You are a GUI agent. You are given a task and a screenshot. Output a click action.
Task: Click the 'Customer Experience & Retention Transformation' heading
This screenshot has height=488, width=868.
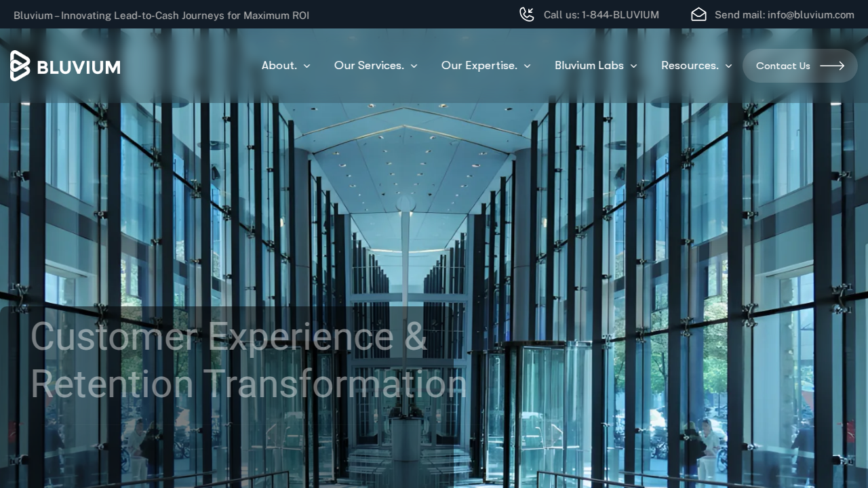[249, 360]
